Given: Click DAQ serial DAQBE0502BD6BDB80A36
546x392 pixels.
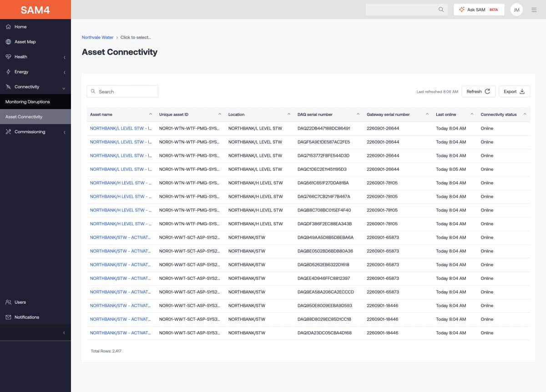Looking at the screenshot, I should click(x=325, y=251).
